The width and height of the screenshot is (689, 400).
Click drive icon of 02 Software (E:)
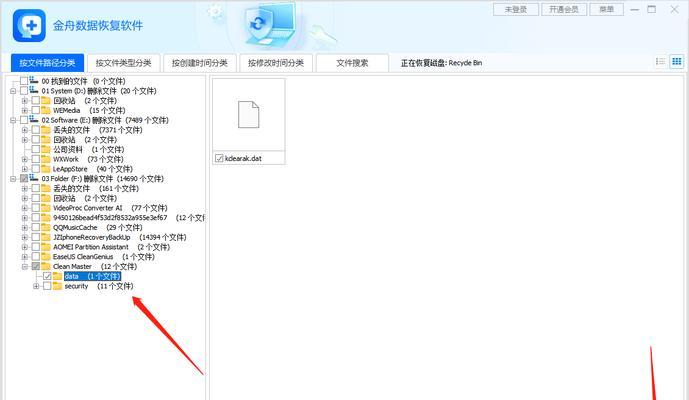34,120
